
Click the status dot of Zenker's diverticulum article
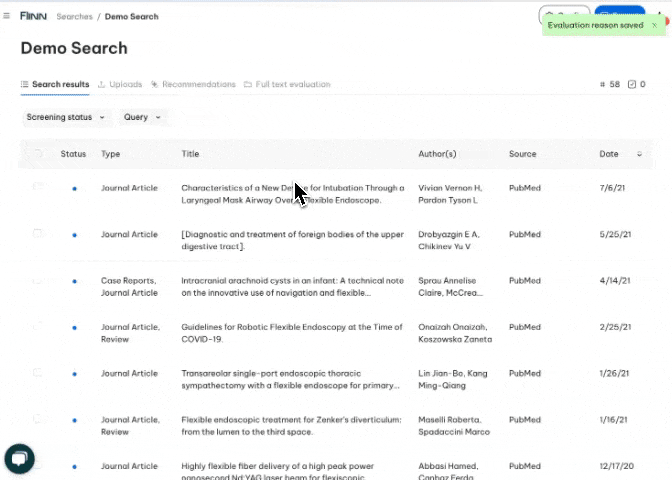pyautogui.click(x=74, y=420)
